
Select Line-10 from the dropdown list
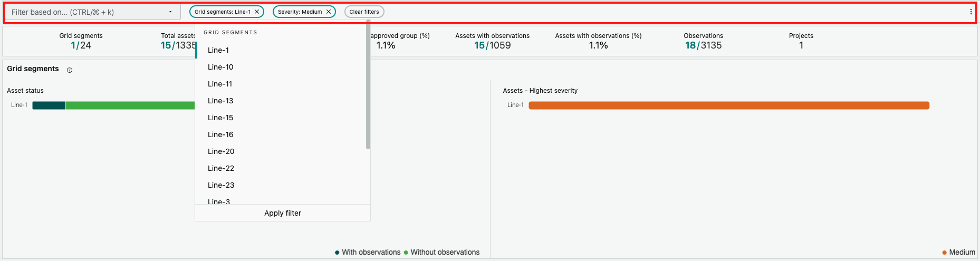pyautogui.click(x=220, y=67)
